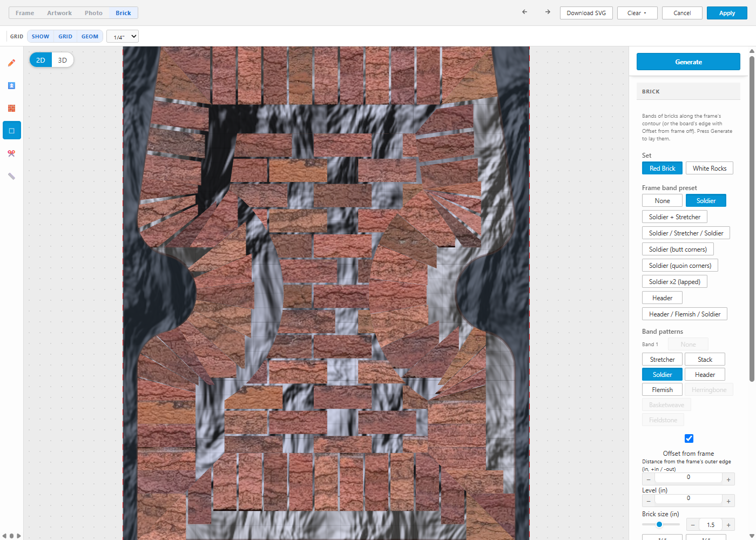Image resolution: width=756 pixels, height=540 pixels.
Task: Select the pencil draw tool
Action: point(11,63)
